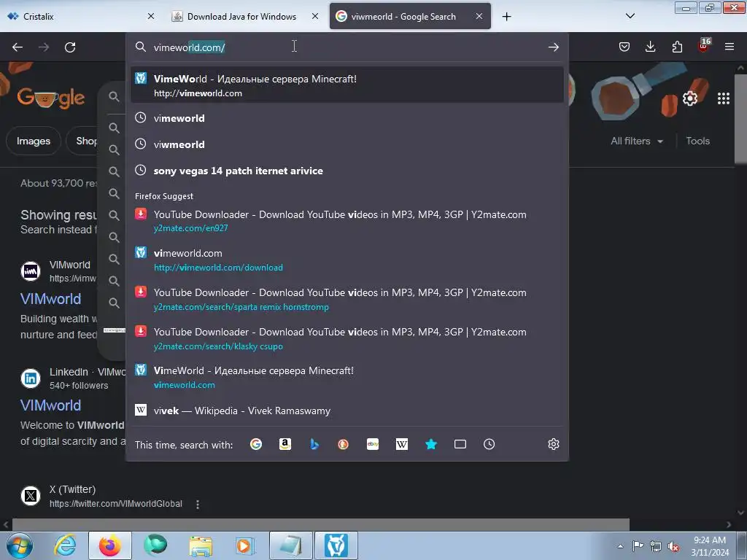Open X (Twitter) result options dots
Screen dimensions: 747x560
(x=197, y=504)
